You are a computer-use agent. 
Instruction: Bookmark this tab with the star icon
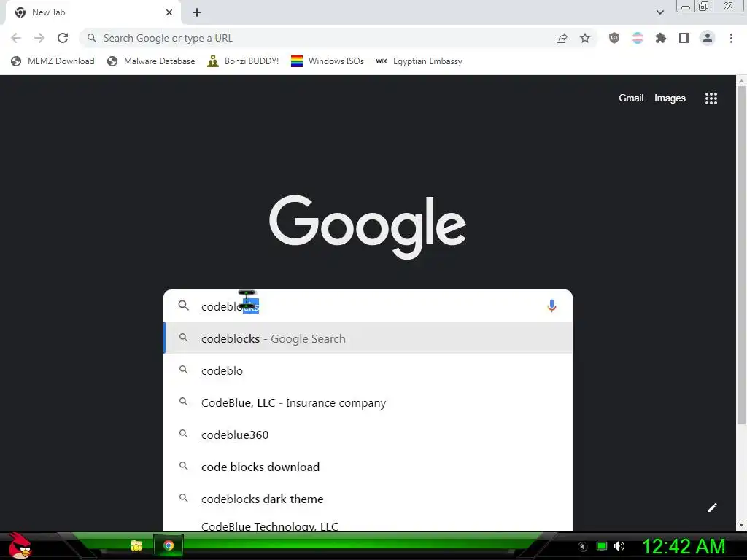585,38
